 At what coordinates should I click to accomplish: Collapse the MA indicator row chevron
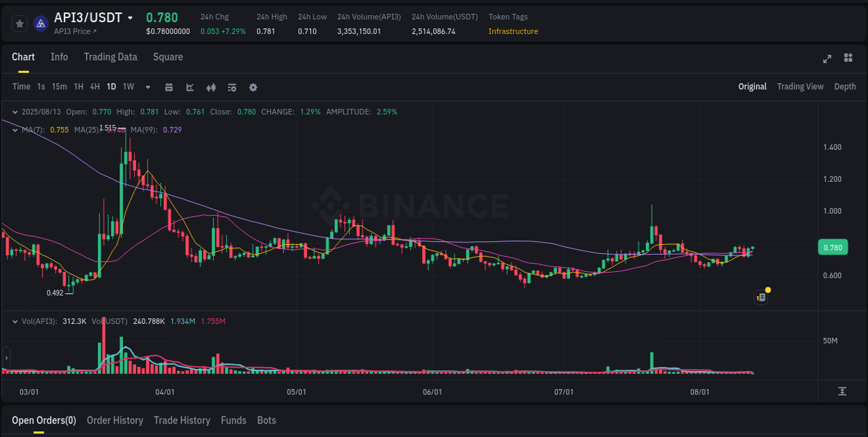click(14, 130)
